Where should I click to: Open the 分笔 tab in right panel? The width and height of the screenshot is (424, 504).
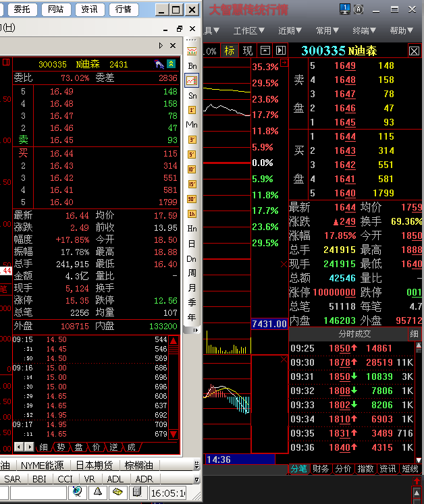(299, 469)
